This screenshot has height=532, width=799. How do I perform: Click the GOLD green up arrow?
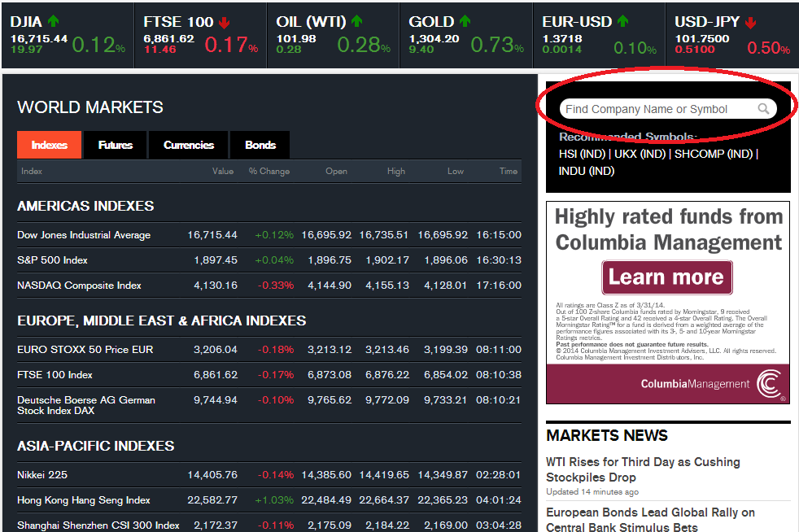pyautogui.click(x=465, y=21)
